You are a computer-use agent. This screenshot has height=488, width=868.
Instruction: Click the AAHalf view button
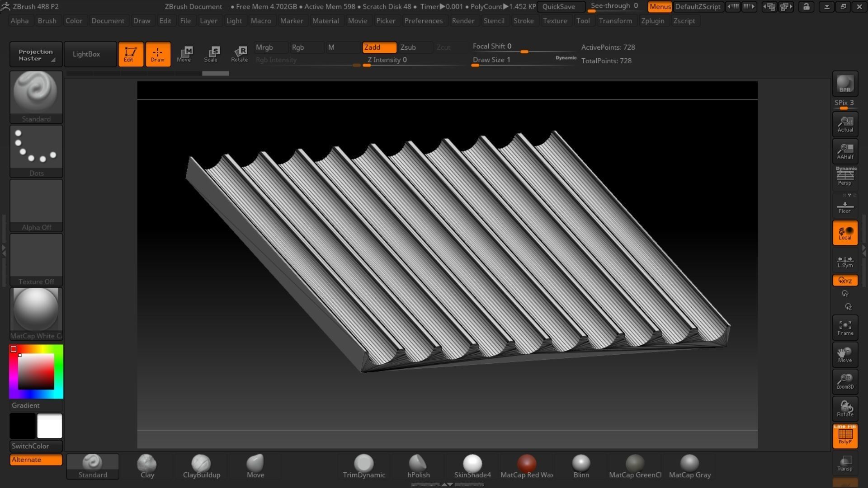pos(845,151)
